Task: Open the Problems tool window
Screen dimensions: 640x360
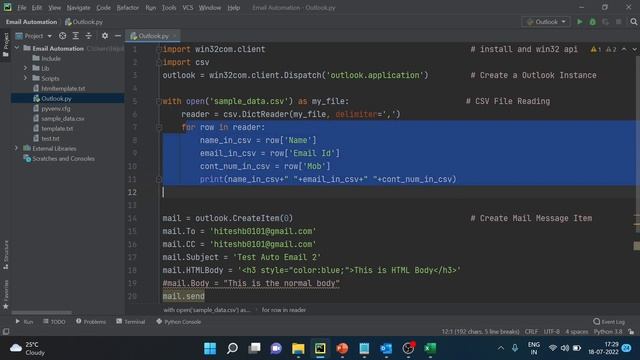Action: pyautogui.click(x=91, y=322)
